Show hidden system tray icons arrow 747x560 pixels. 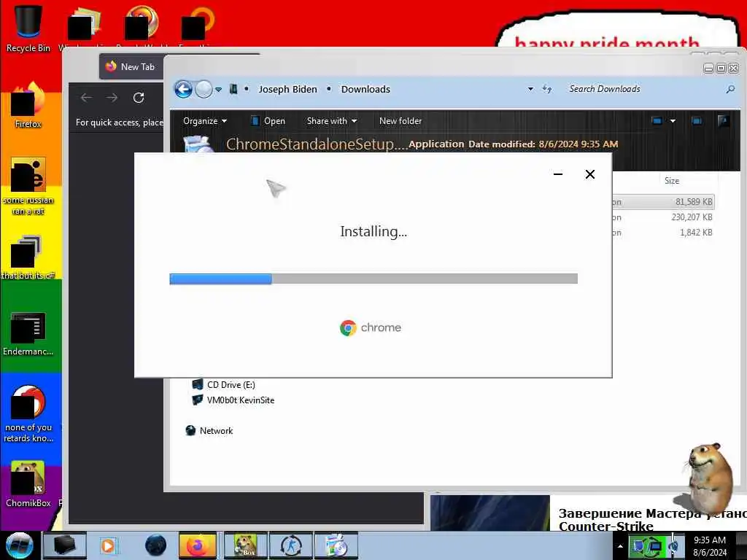[x=620, y=546]
